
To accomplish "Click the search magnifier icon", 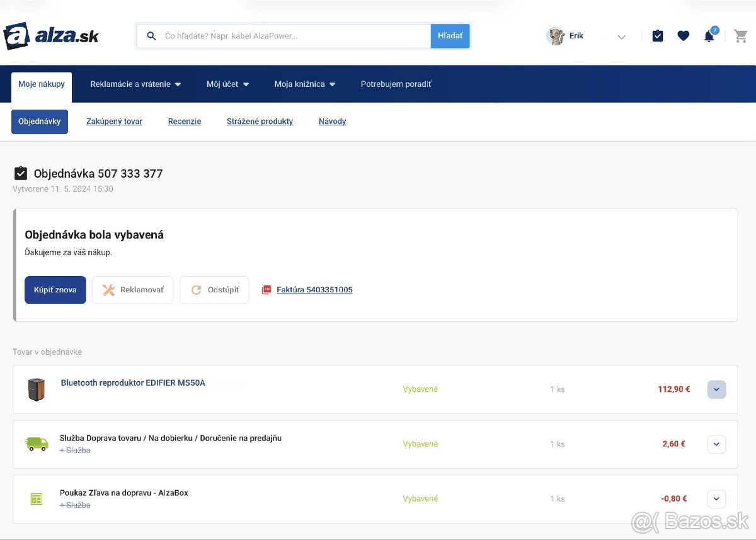I will [x=151, y=36].
